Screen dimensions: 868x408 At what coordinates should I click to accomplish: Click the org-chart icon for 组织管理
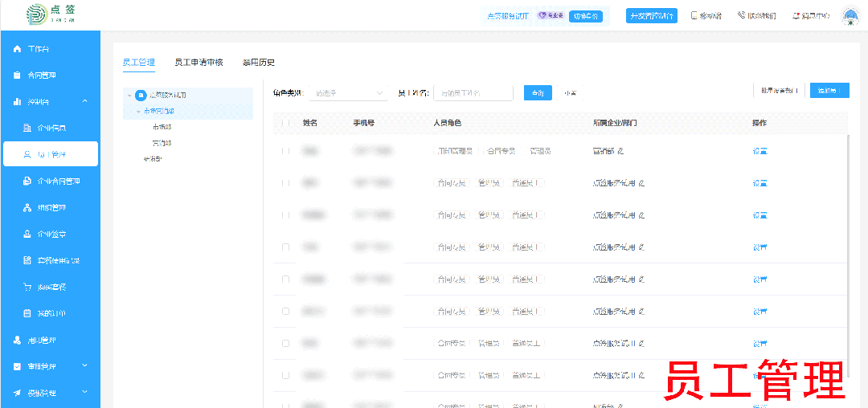pyautogui.click(x=27, y=208)
